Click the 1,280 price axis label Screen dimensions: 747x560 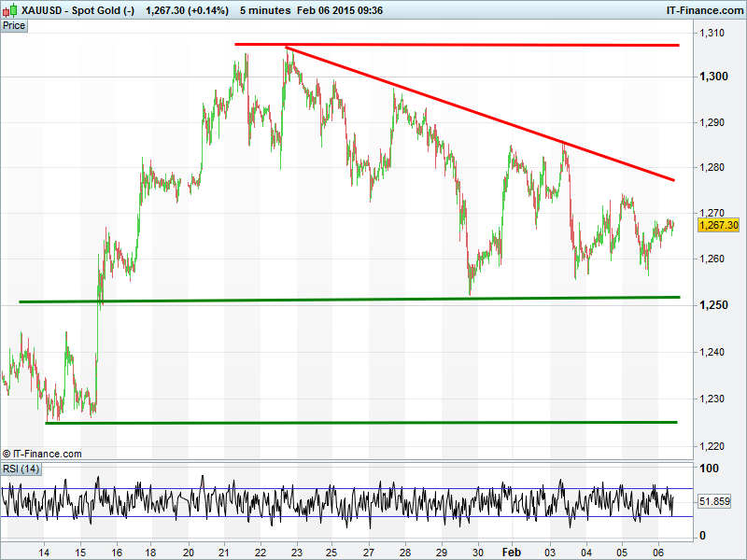(712, 167)
